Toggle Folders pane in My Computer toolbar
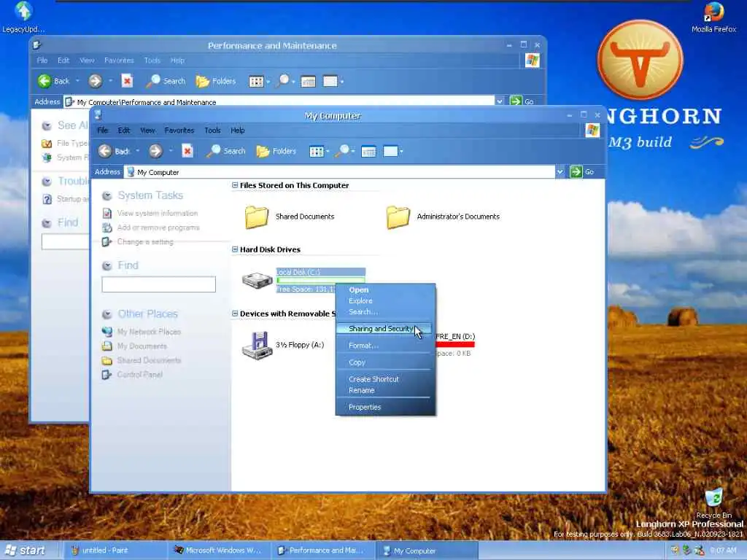 point(276,151)
